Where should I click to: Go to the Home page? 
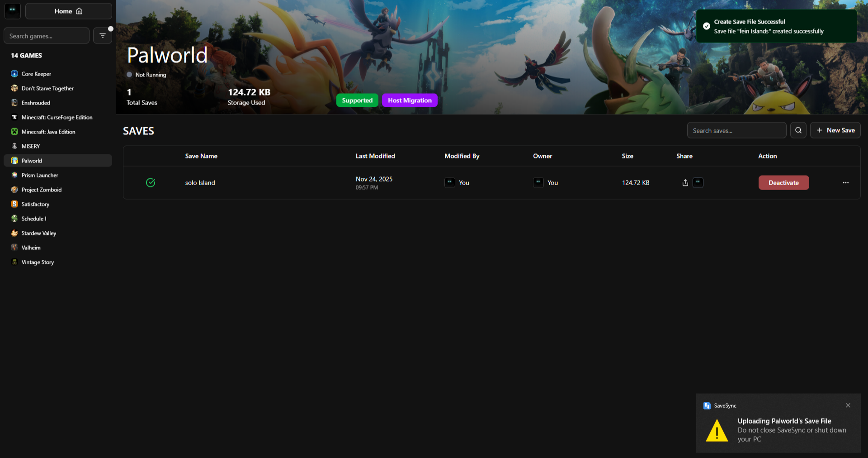[69, 11]
